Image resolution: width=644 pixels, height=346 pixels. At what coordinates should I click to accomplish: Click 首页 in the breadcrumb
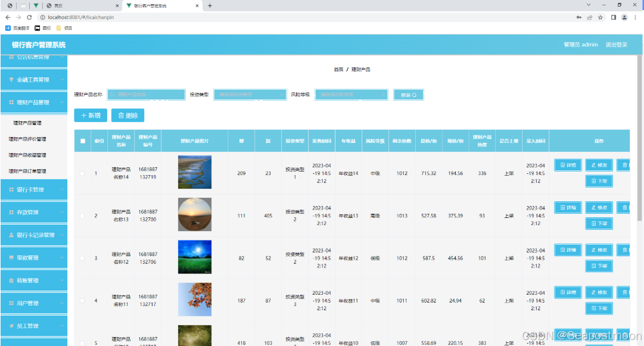pyautogui.click(x=338, y=69)
